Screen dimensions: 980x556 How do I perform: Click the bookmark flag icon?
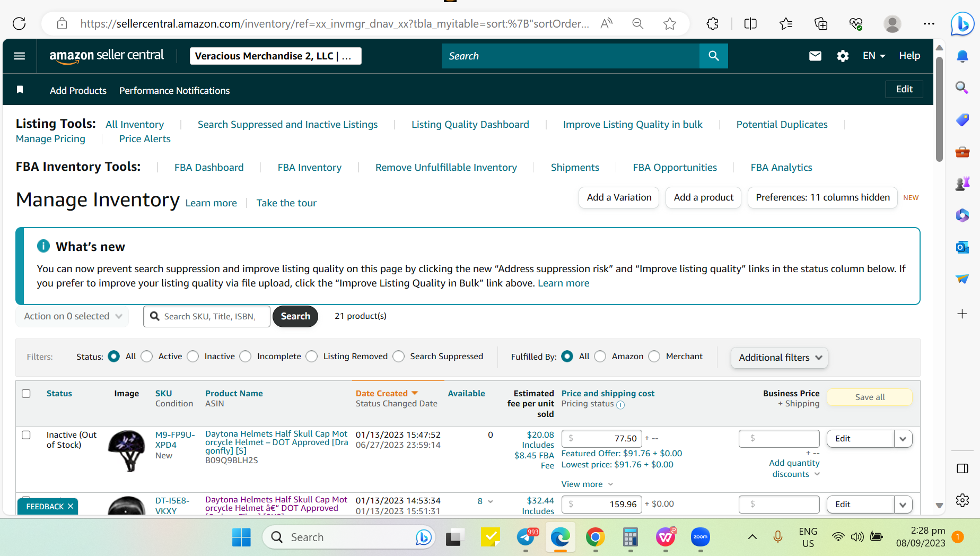tap(20, 90)
